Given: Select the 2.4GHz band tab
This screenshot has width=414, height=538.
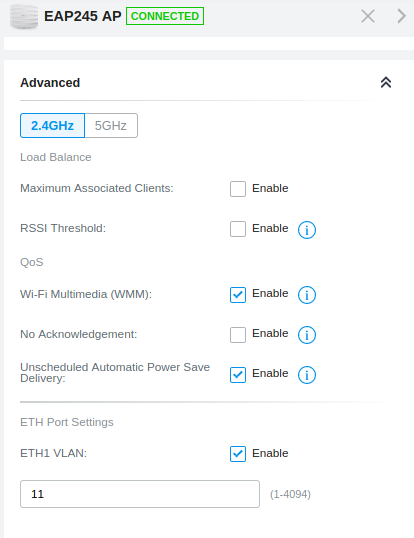Looking at the screenshot, I should pos(52,126).
